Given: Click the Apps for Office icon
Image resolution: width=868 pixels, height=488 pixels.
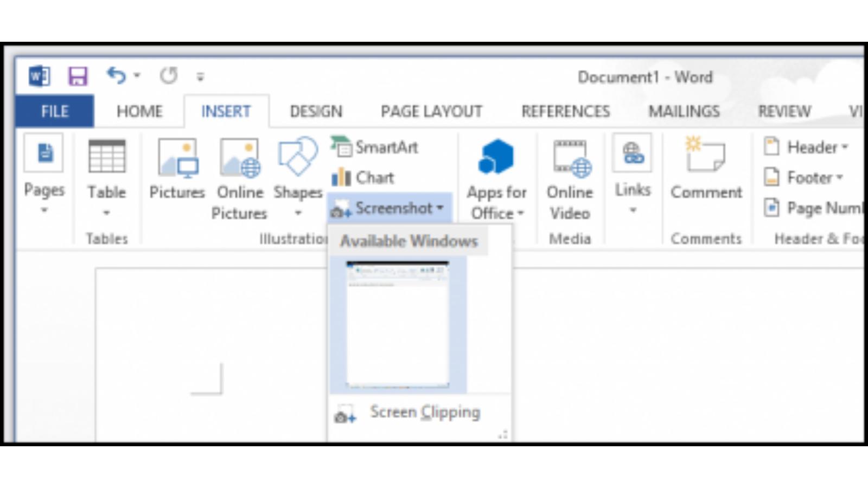Looking at the screenshot, I should coord(496,156).
